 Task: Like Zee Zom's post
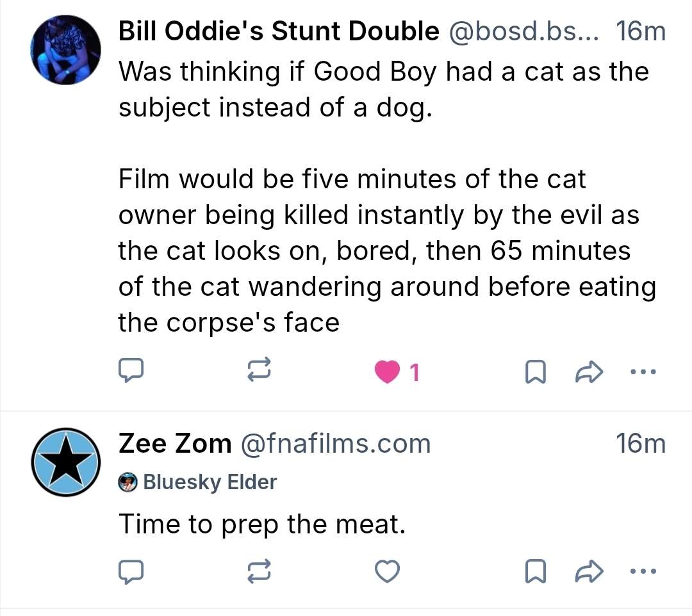pyautogui.click(x=387, y=572)
